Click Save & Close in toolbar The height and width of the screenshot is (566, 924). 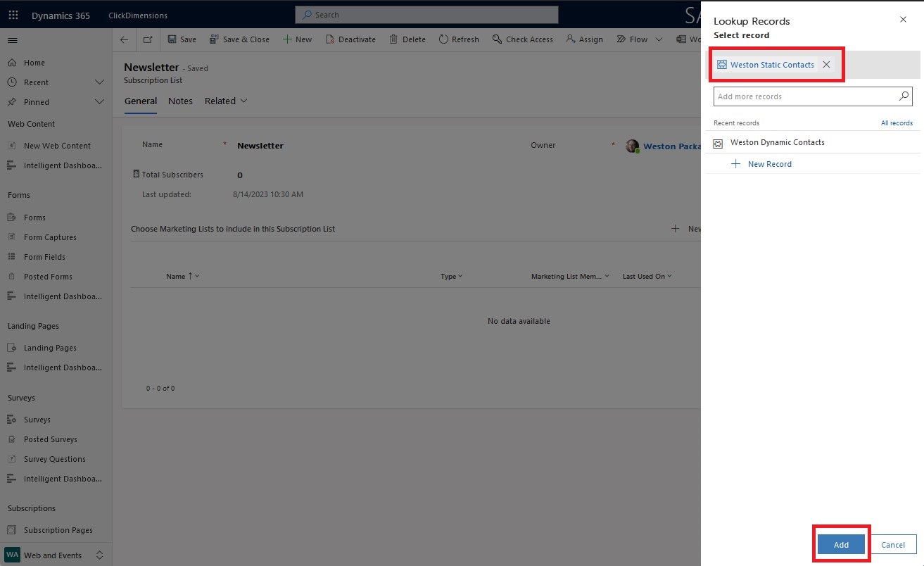pos(239,39)
